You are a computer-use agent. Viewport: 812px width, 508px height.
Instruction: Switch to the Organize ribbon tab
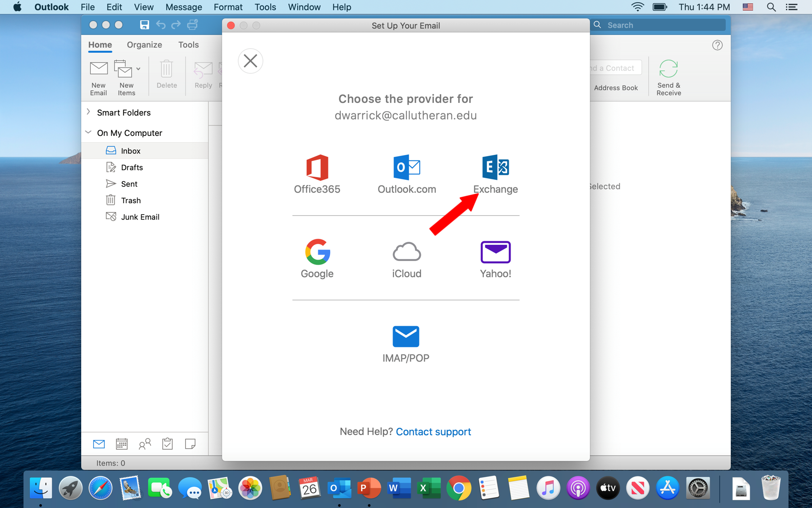point(144,45)
